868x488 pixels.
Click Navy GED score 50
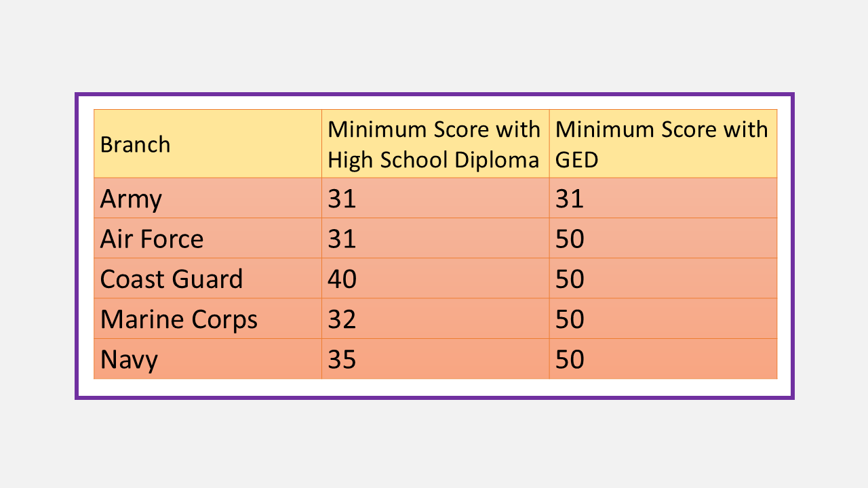[570, 359]
